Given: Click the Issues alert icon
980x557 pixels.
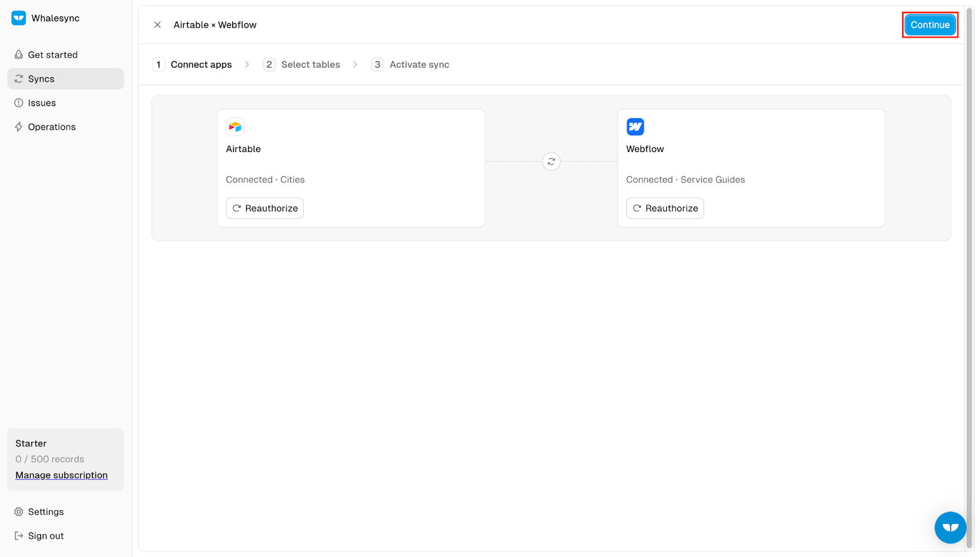Looking at the screenshot, I should (x=19, y=103).
